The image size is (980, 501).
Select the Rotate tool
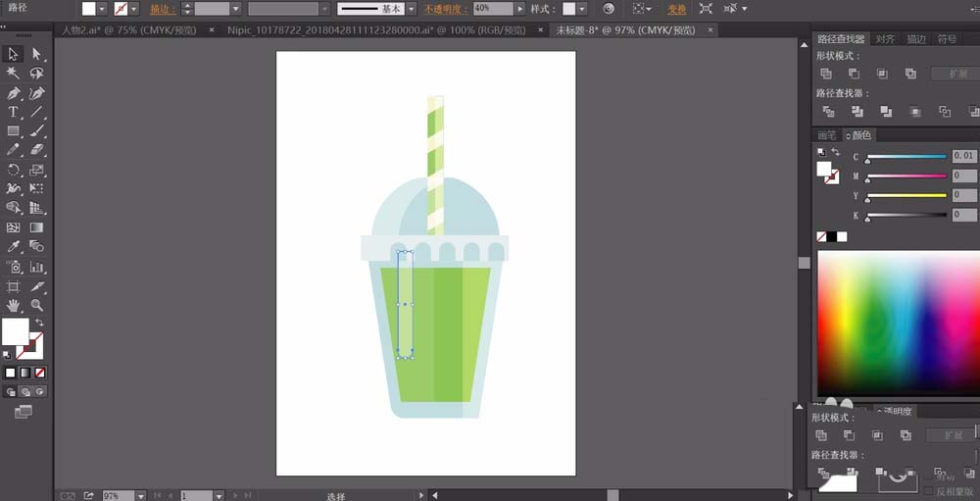(x=13, y=170)
